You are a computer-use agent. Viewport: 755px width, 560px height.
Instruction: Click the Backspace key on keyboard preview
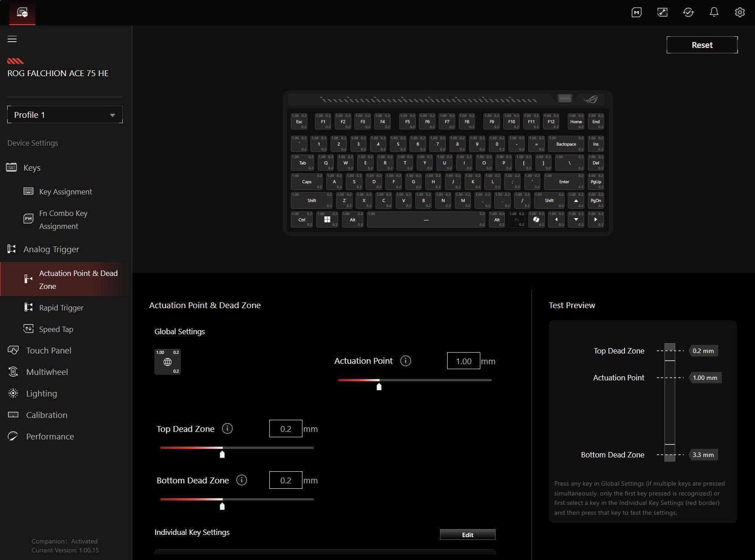click(x=566, y=144)
